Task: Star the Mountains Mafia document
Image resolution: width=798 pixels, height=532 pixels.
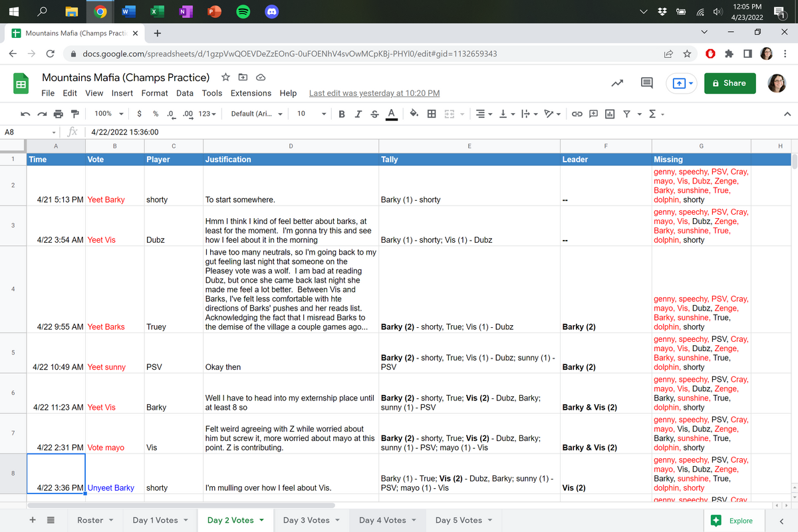Action: click(225, 77)
